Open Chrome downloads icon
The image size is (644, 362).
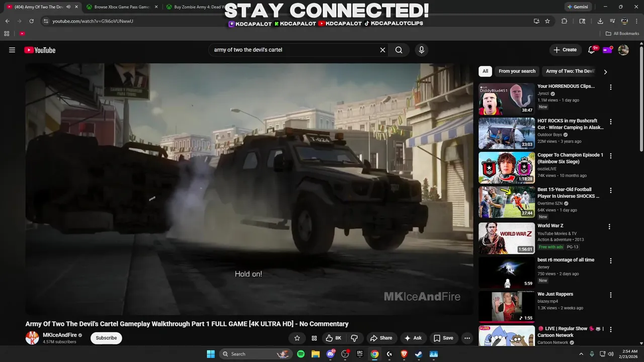[x=600, y=21]
